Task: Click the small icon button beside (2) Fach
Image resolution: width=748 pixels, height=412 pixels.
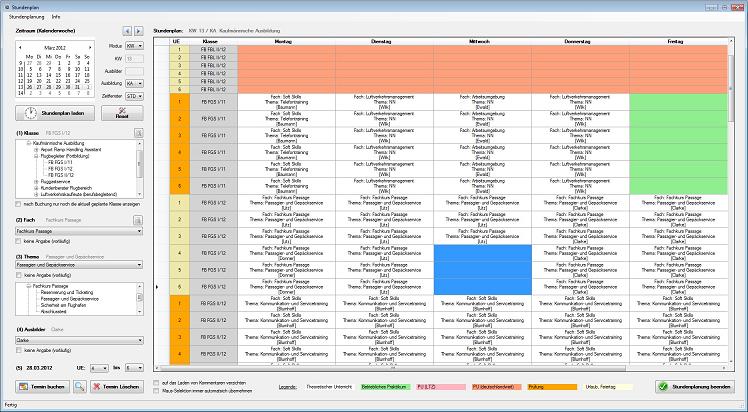Action: click(138, 220)
